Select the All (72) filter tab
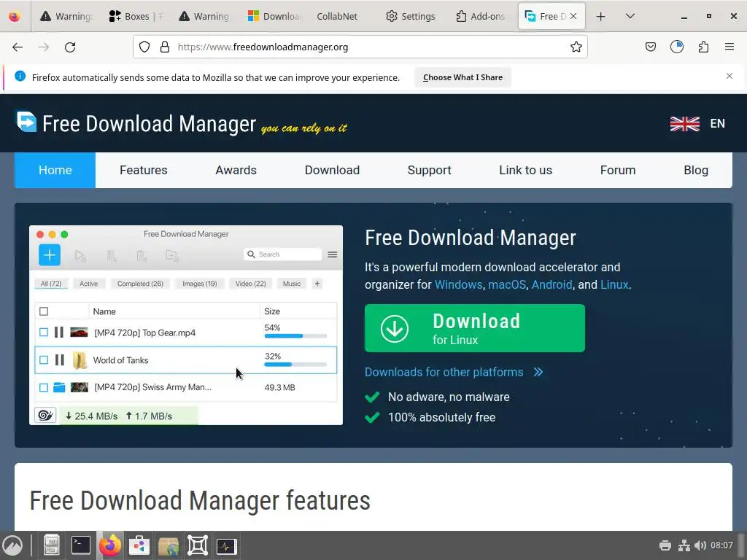The image size is (747, 560). (x=51, y=284)
